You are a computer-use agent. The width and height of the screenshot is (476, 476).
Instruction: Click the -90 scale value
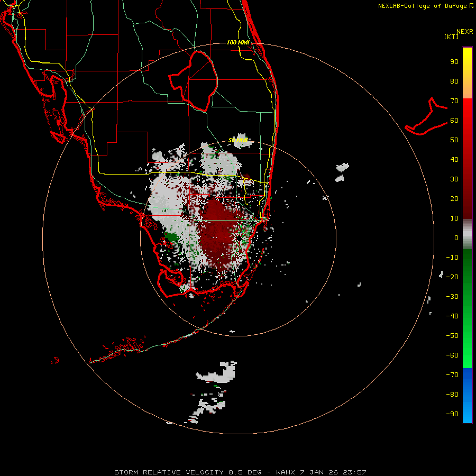pyautogui.click(x=452, y=414)
